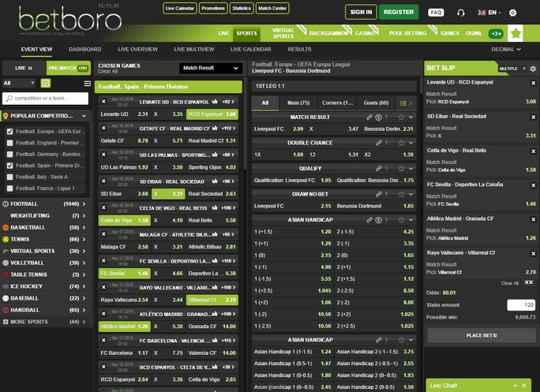This screenshot has height=392, width=540.
Task: Uncheck Football Europe - UEFA Europa League
Action: (10, 131)
